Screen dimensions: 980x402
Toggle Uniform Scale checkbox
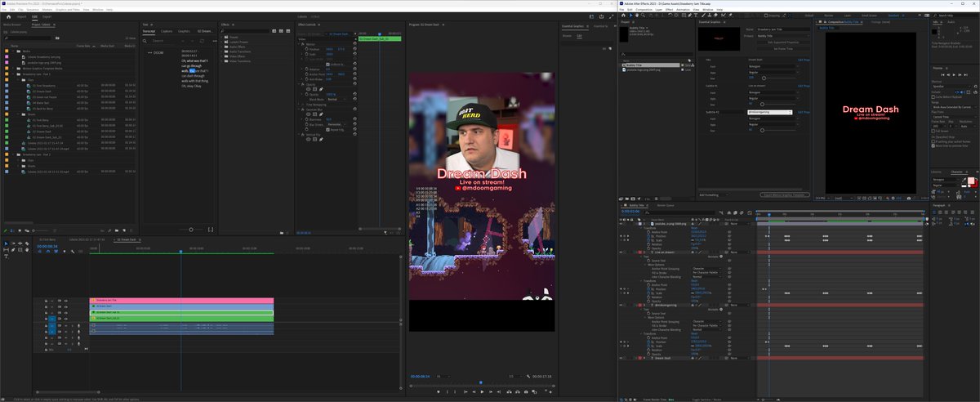pos(327,65)
